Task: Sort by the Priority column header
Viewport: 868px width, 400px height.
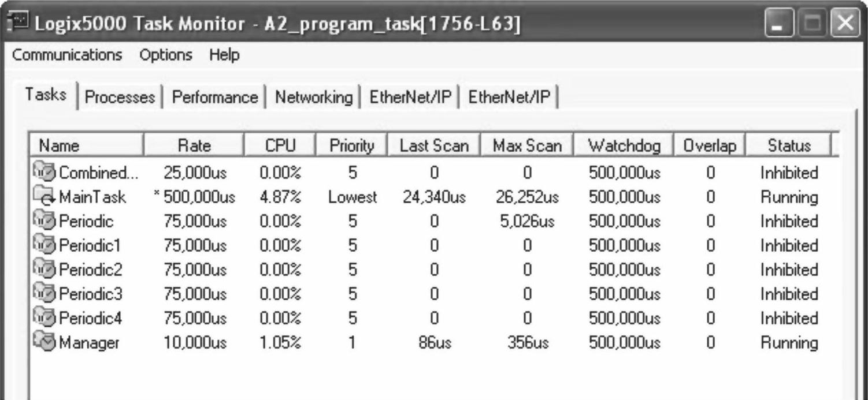Action: (351, 146)
